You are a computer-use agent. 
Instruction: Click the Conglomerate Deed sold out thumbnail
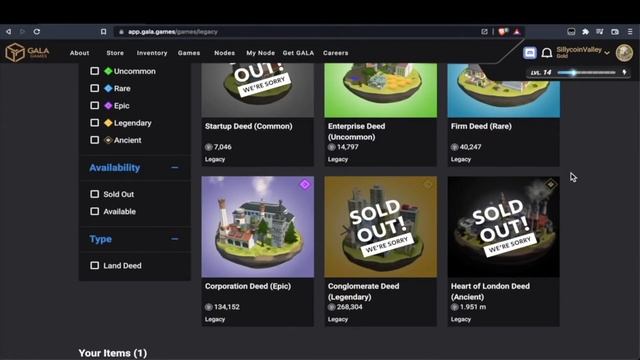(380, 227)
